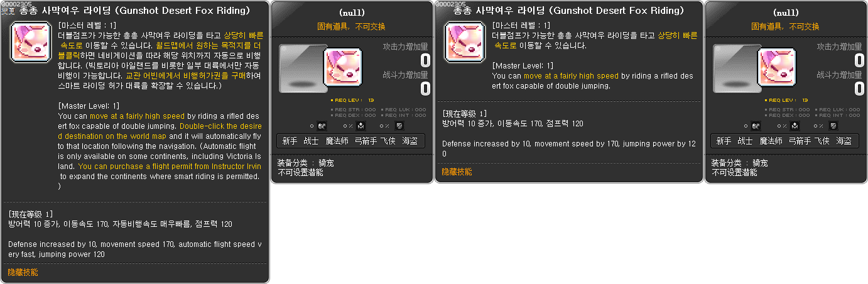Screen dimensions: 868x284
Task: Click the 攻击力增加量 value in second (null) tooltip
Action: pos(859,60)
